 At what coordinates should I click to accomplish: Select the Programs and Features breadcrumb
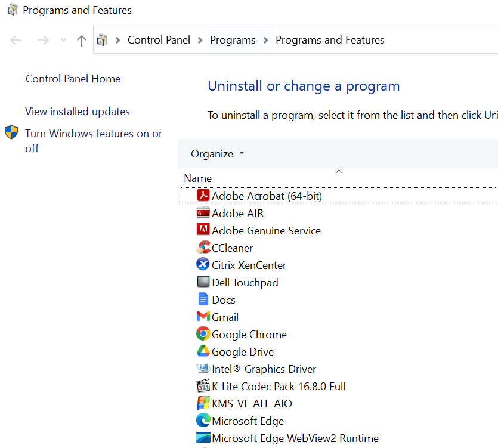(330, 40)
